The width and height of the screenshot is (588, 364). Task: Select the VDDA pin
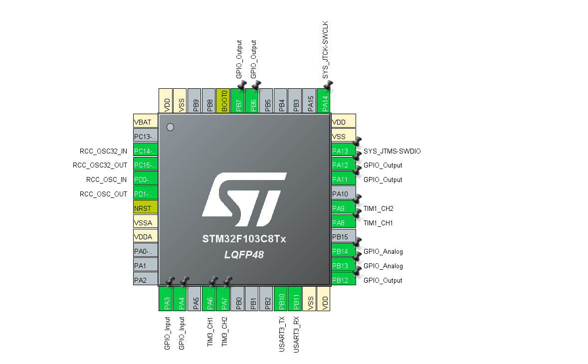coord(146,237)
